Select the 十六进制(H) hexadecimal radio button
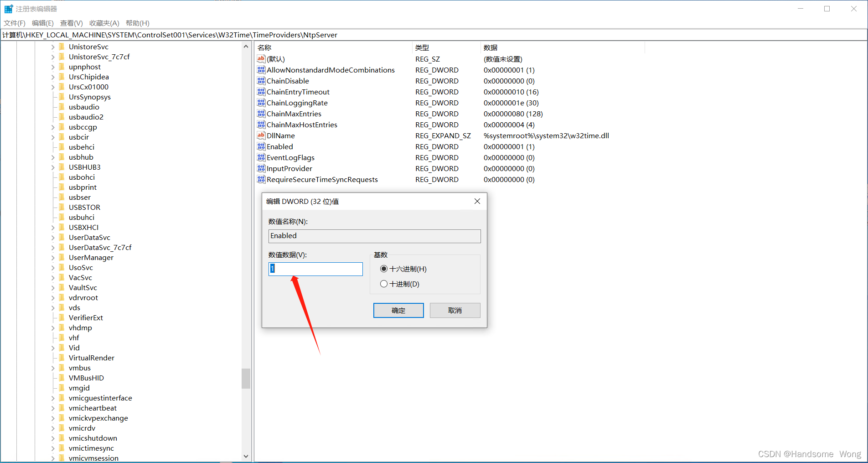 (384, 269)
